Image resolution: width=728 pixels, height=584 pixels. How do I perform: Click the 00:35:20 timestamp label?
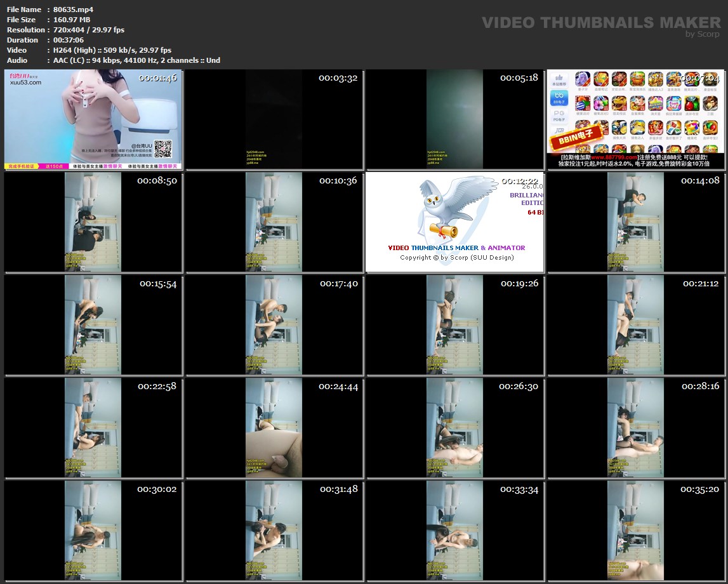click(699, 489)
